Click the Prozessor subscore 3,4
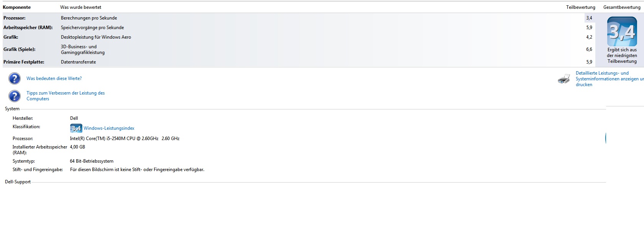This screenshot has height=248, width=644. [589, 18]
